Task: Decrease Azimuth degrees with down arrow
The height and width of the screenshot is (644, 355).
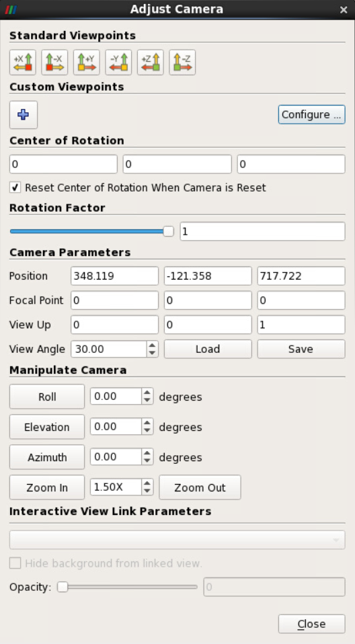Action: [147, 461]
